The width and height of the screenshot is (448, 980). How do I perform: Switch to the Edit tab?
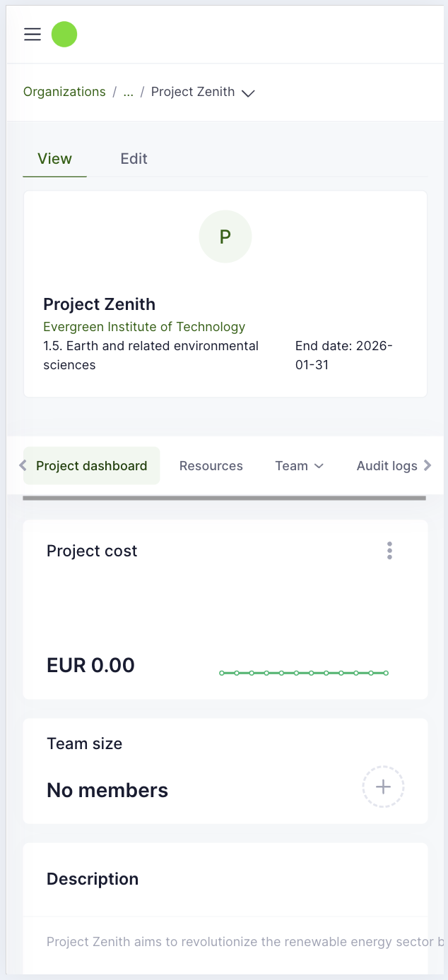(x=134, y=159)
